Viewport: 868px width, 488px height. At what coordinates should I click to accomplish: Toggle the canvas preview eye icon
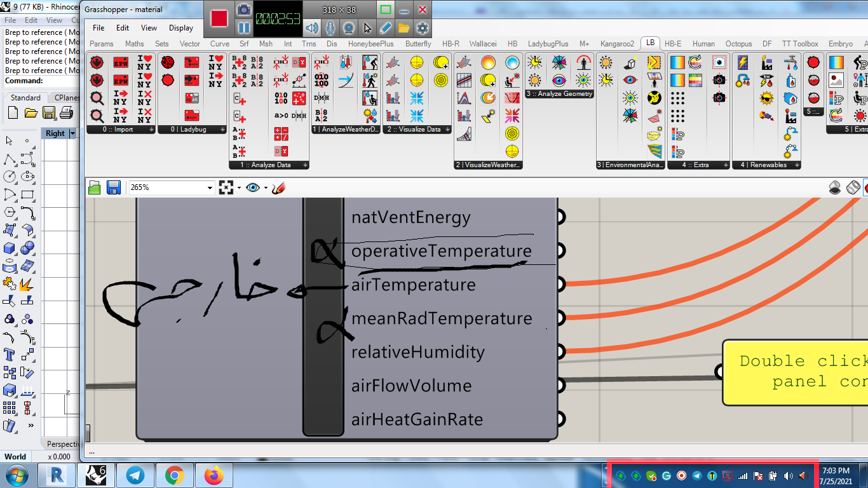(254, 187)
